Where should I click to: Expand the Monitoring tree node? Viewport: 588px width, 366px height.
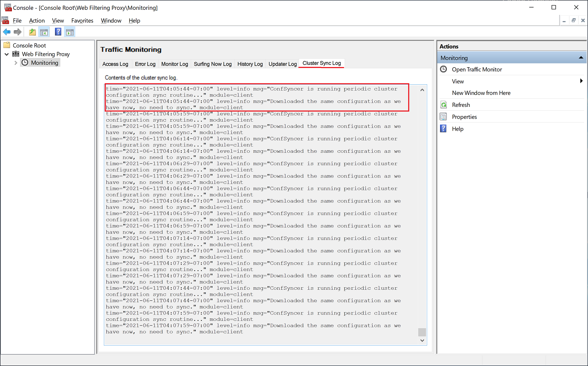pyautogui.click(x=16, y=63)
